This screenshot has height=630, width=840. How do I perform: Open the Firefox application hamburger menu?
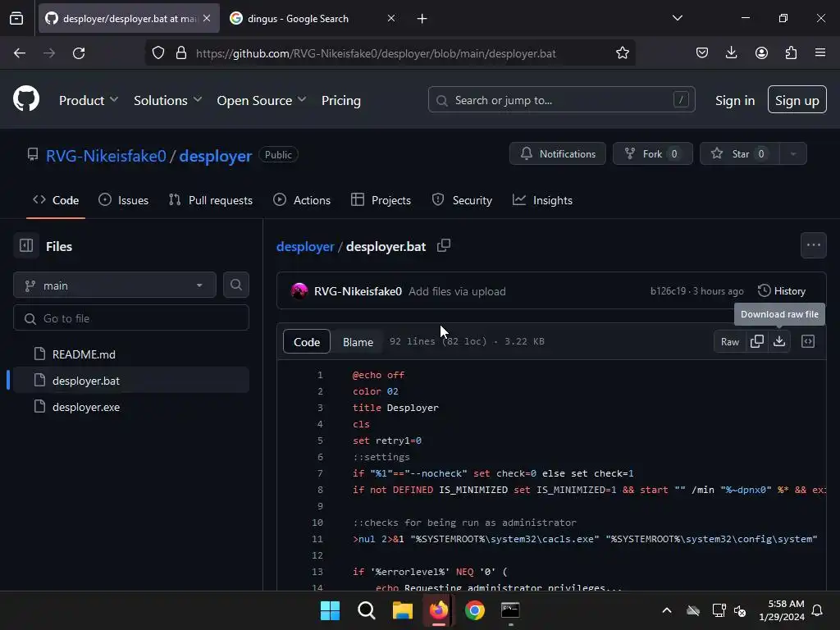pos(819,52)
